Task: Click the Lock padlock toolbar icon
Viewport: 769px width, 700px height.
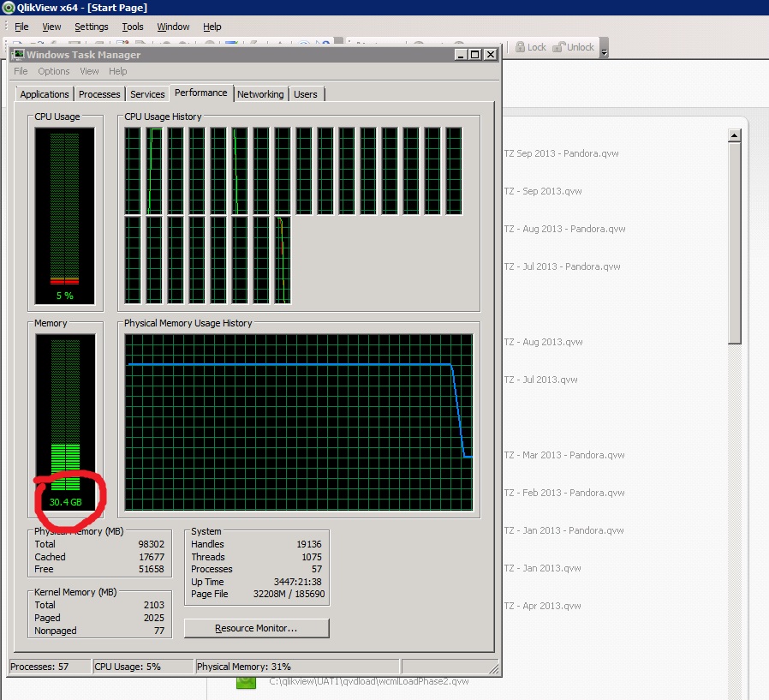Action: click(519, 47)
